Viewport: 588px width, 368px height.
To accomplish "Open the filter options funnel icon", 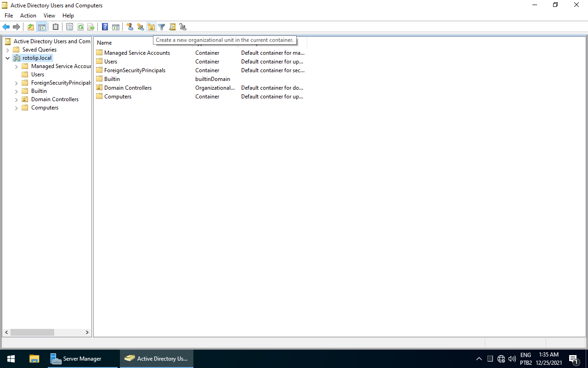I will pos(162,27).
